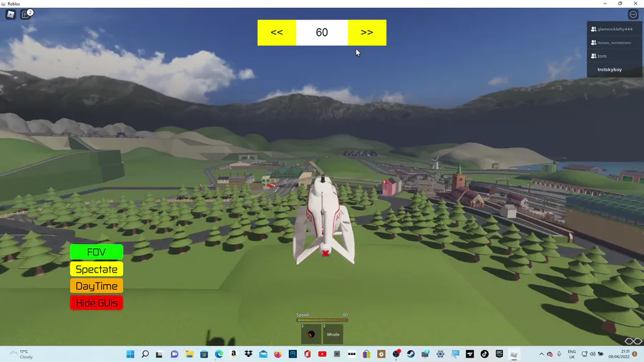644x362 pixels.
Task: Open Microsoft Store from taskbar
Action: 204,354
